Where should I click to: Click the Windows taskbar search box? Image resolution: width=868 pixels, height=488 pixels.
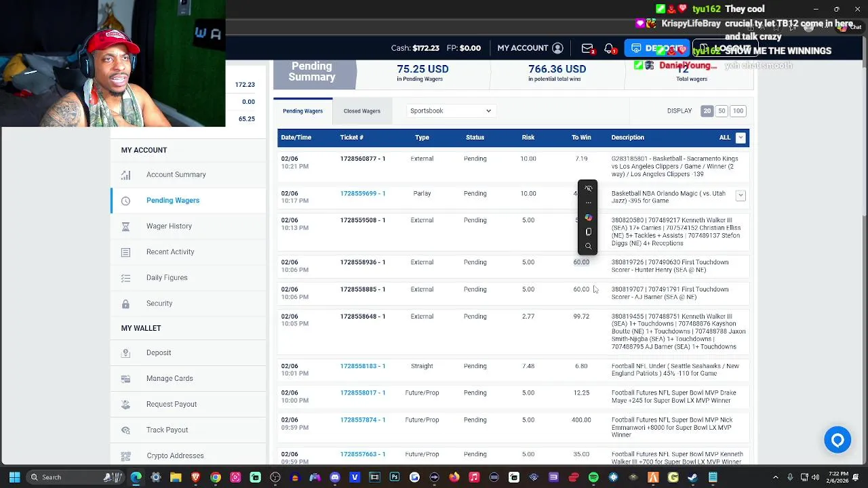point(75,477)
